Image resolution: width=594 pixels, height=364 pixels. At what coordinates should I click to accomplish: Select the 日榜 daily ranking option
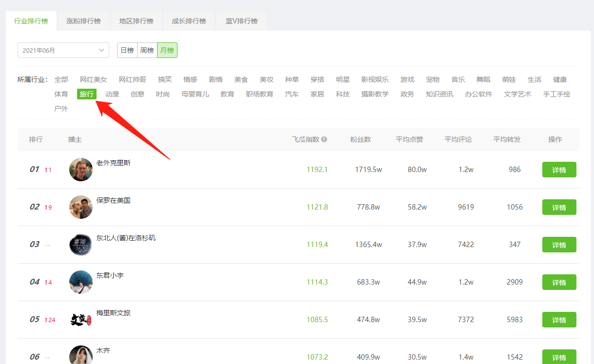tap(127, 50)
